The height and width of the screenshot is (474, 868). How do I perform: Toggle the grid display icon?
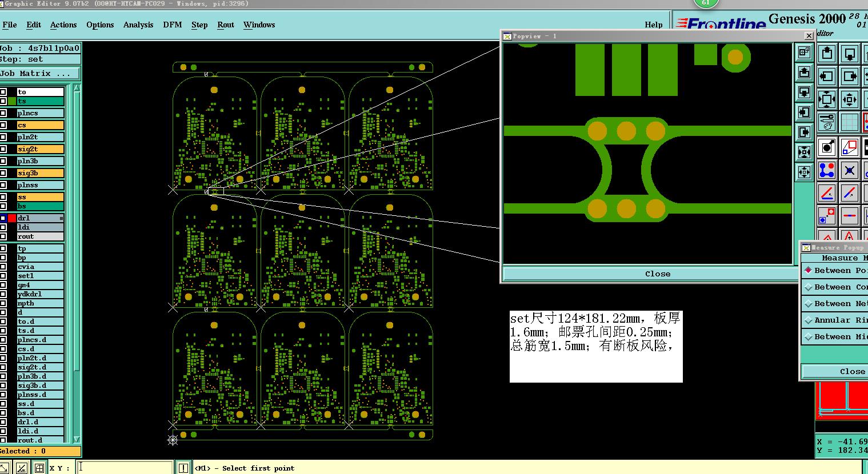850,122
